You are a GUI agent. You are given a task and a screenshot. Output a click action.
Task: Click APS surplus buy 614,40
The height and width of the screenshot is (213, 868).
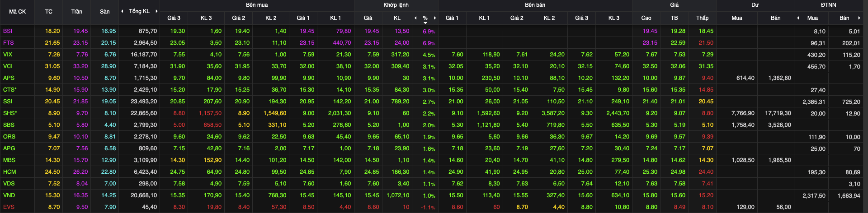point(745,78)
